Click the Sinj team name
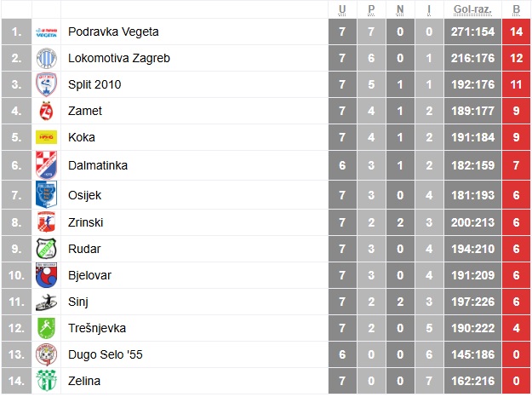The width and height of the screenshot is (532, 397). pyautogui.click(x=78, y=302)
